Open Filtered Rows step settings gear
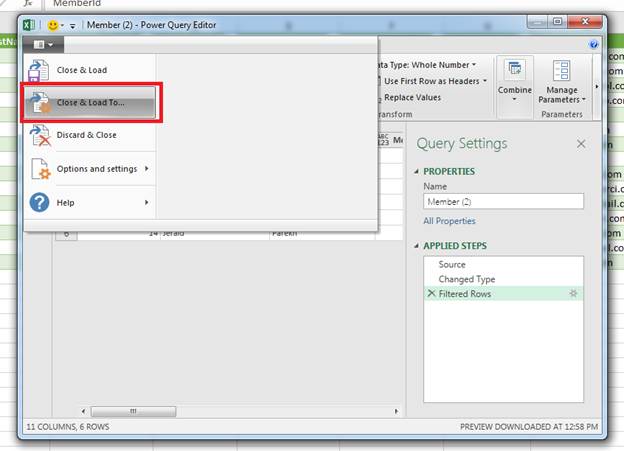Image resolution: width=624 pixels, height=451 pixels. click(573, 293)
